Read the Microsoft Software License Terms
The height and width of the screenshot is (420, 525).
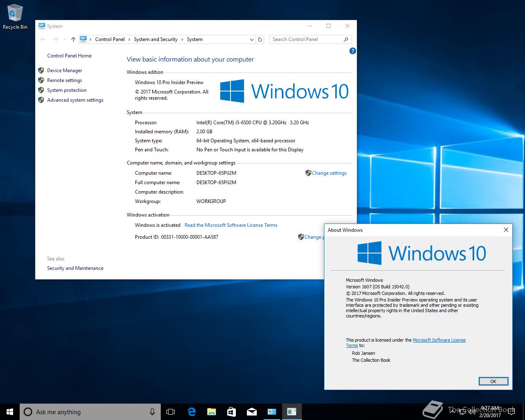(231, 225)
